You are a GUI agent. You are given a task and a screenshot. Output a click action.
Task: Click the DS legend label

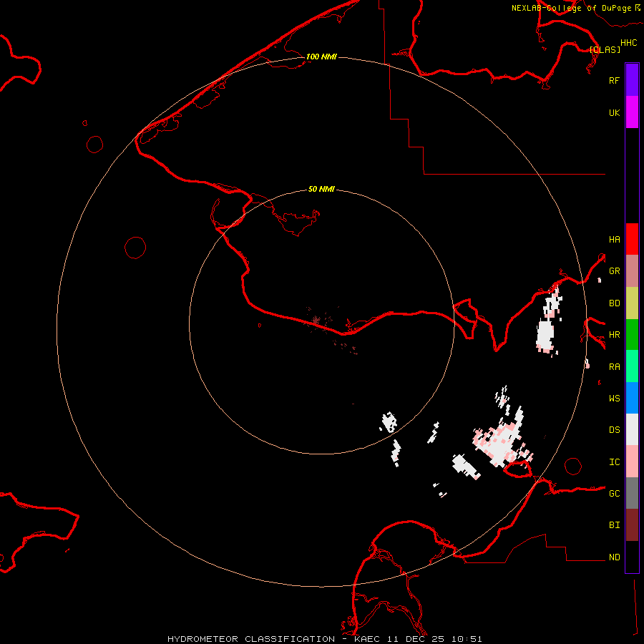[x=615, y=430]
